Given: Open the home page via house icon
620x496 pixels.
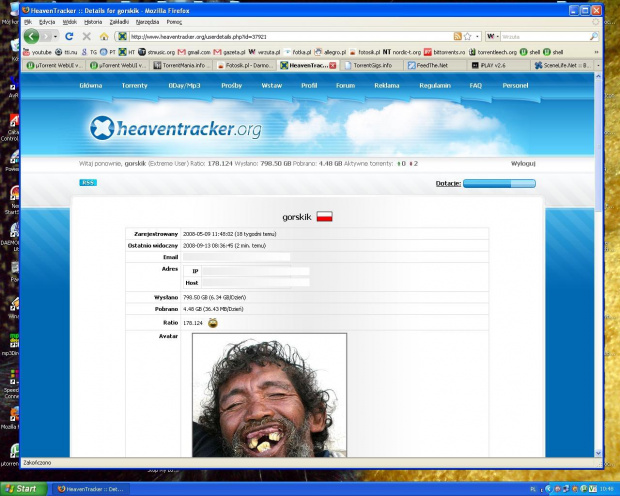Looking at the screenshot, I should click(104, 36).
